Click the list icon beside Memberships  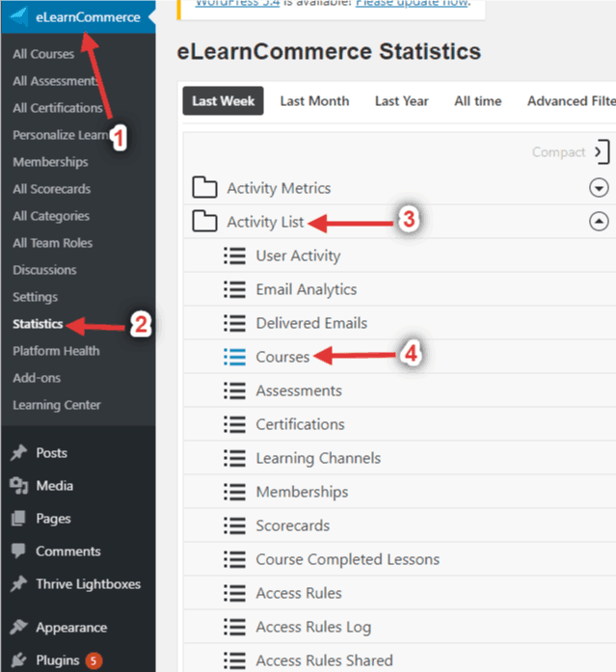tap(235, 492)
